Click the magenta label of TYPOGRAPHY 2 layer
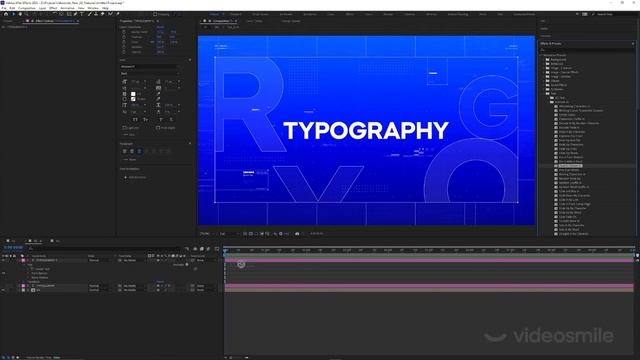640x360 pixels. coord(23,260)
